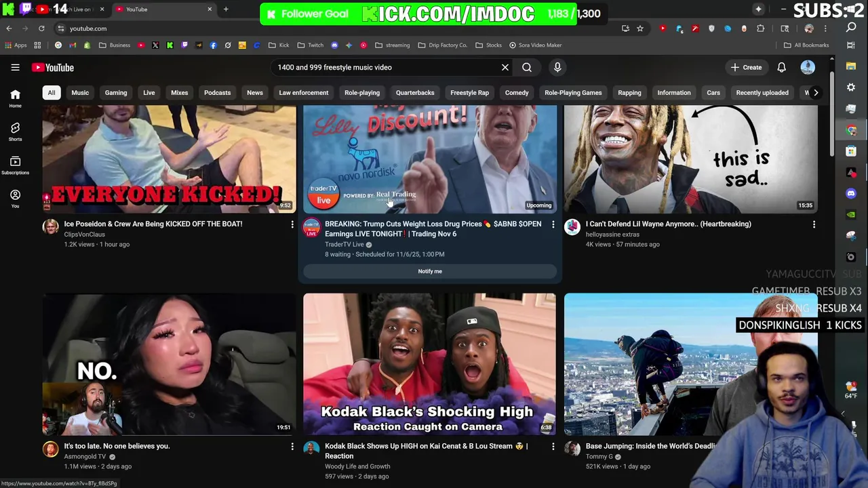Reload the page in browser toolbar

coord(41,28)
